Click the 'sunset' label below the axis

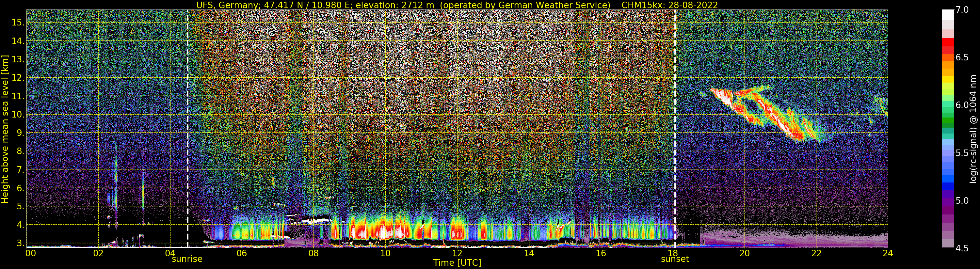pos(675,259)
